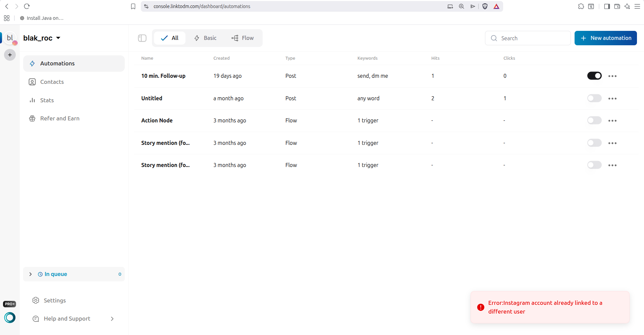Click the New automation button

click(x=605, y=38)
